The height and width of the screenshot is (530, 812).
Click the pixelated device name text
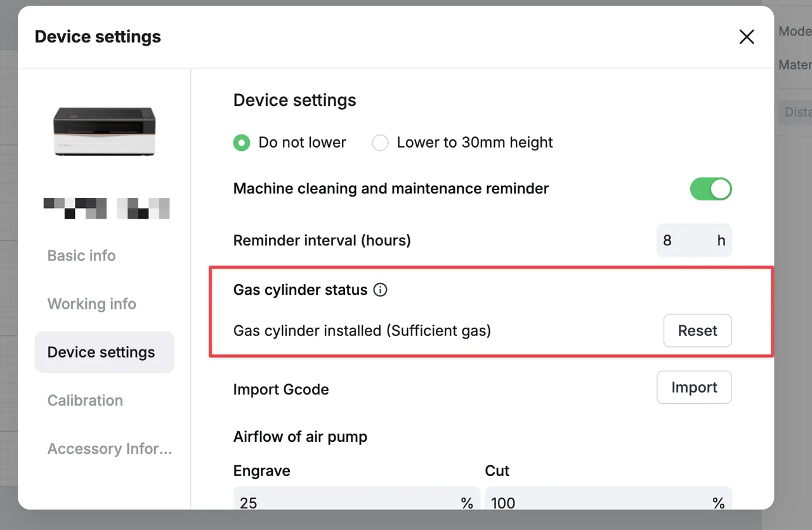[x=107, y=208]
